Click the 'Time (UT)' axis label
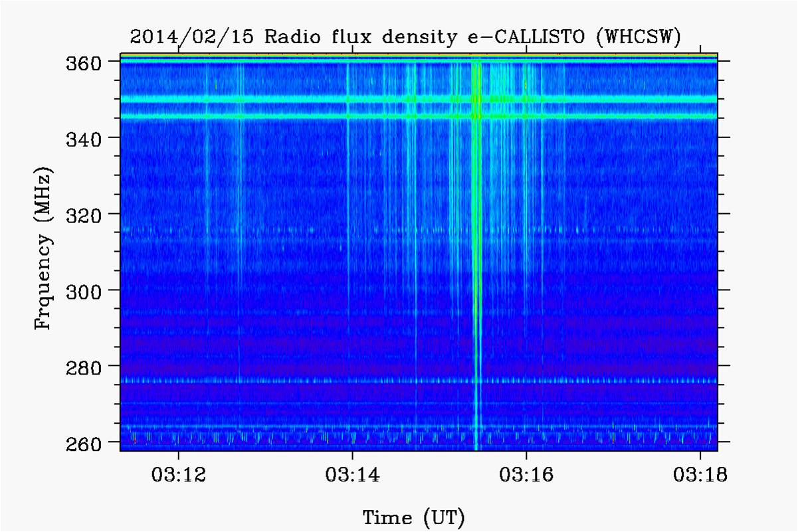This screenshot has width=798, height=532. [413, 517]
